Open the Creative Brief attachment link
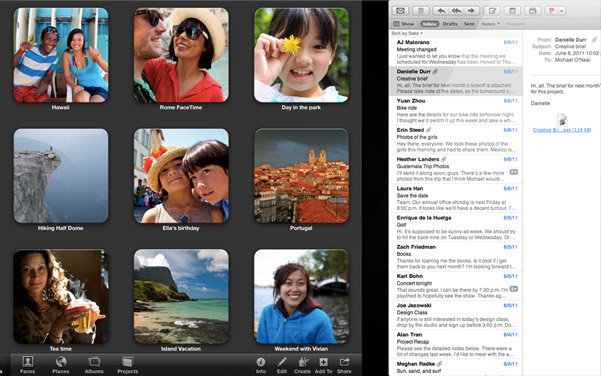This screenshot has width=601, height=376. click(562, 130)
